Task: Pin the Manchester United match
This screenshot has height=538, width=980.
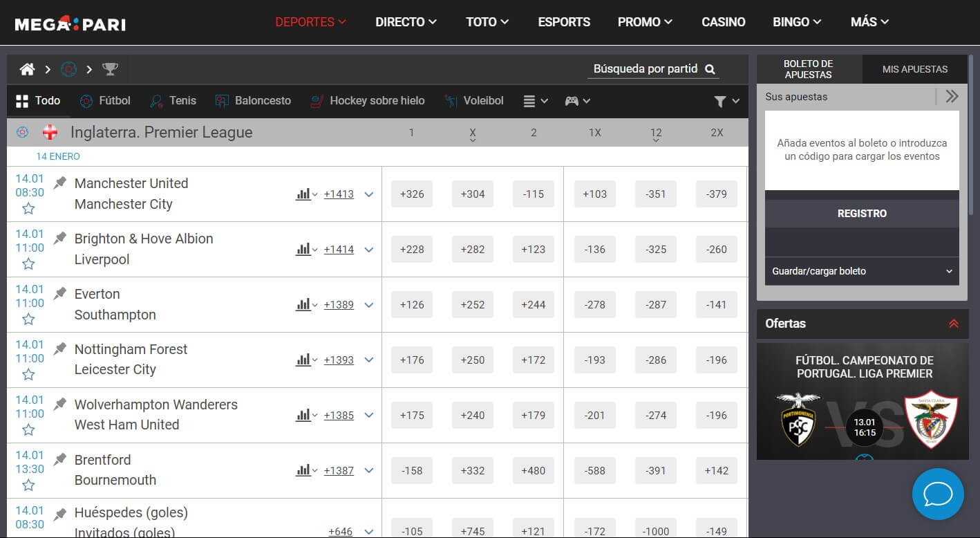Action: point(60,183)
